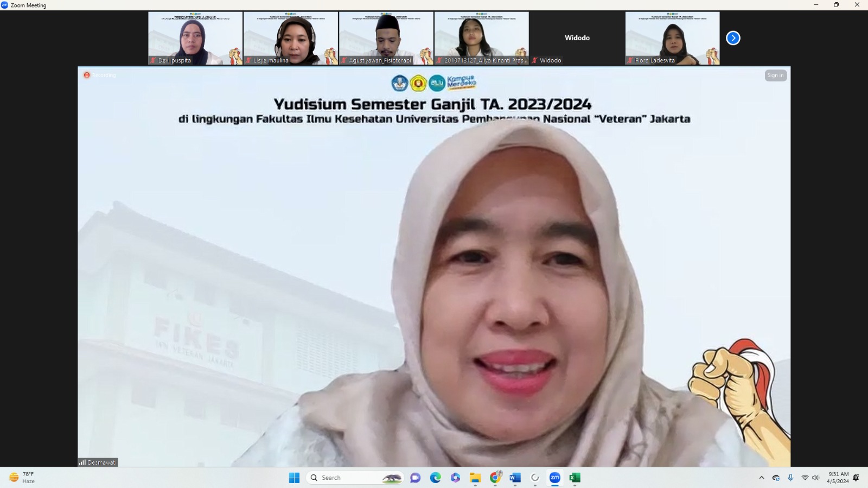Select Lisye maulina's video thumbnail
The height and width of the screenshot is (488, 868).
click(291, 38)
